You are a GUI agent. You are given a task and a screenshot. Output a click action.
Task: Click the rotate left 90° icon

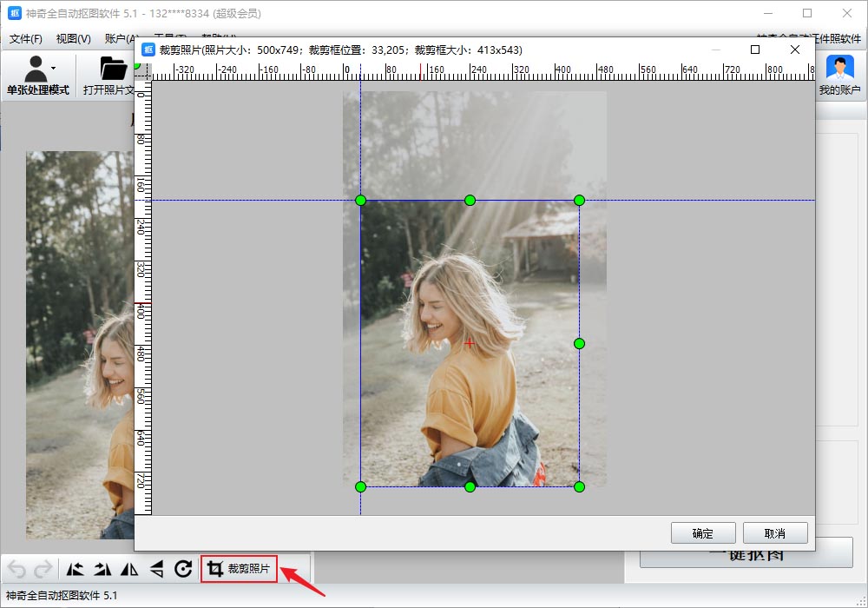[76, 570]
